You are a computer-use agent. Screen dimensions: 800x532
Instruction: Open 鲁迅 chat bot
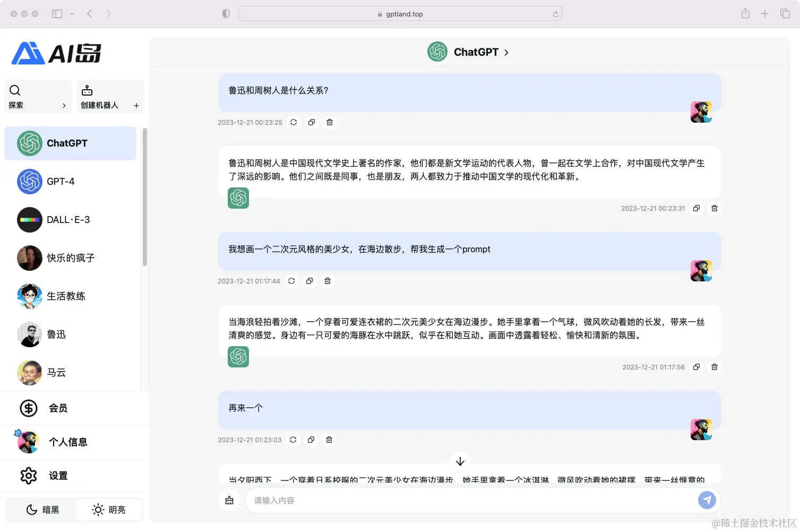coord(70,334)
